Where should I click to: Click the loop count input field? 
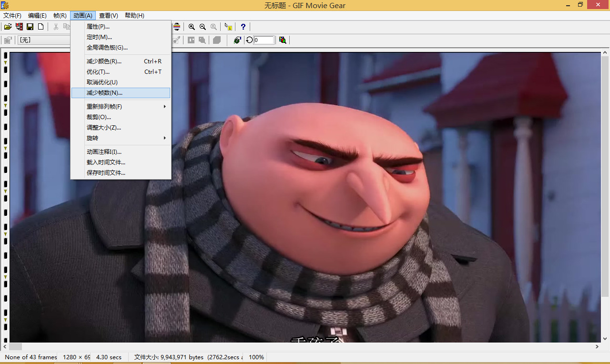[264, 40]
